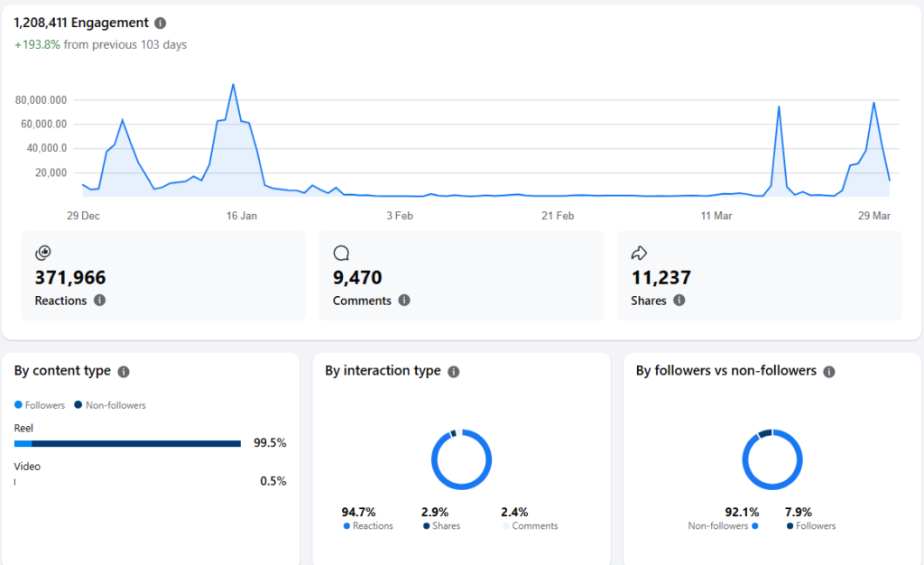Click the followers vs non-followers donut chart
The width and height of the screenshot is (924, 565).
(772, 459)
